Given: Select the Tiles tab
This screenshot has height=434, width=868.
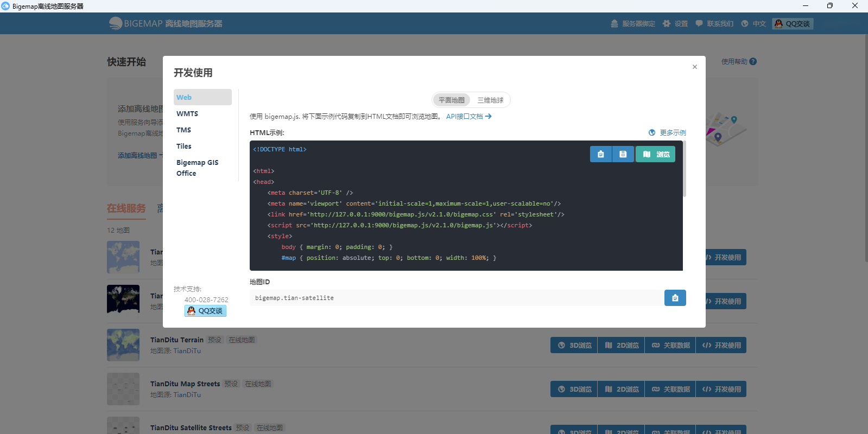Looking at the screenshot, I should (x=184, y=146).
